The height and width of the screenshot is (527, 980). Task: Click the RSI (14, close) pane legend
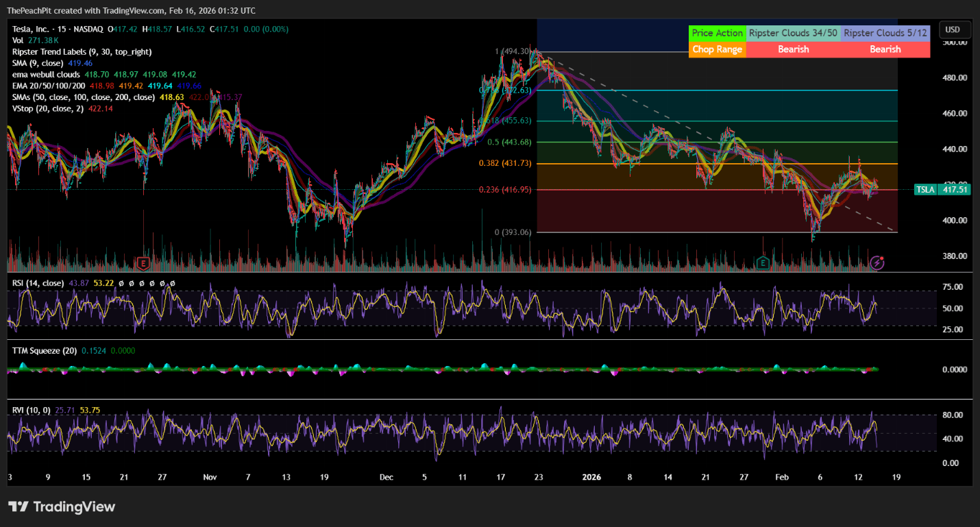38,283
